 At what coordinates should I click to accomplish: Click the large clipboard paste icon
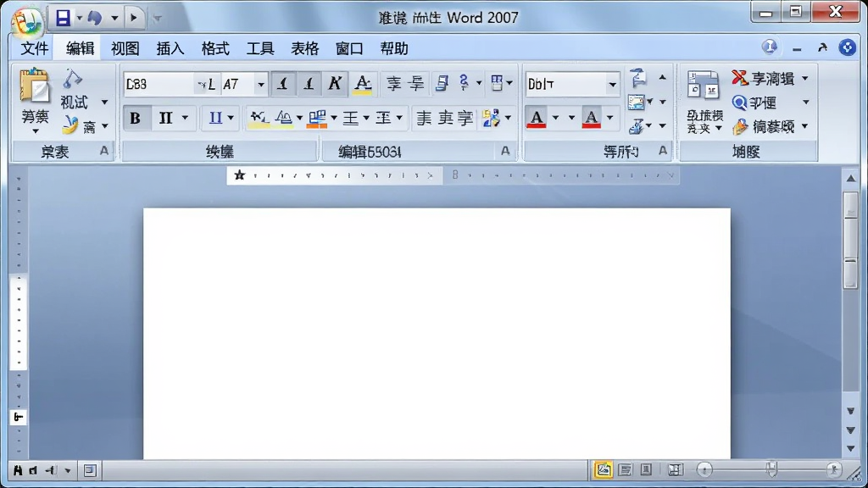click(34, 86)
